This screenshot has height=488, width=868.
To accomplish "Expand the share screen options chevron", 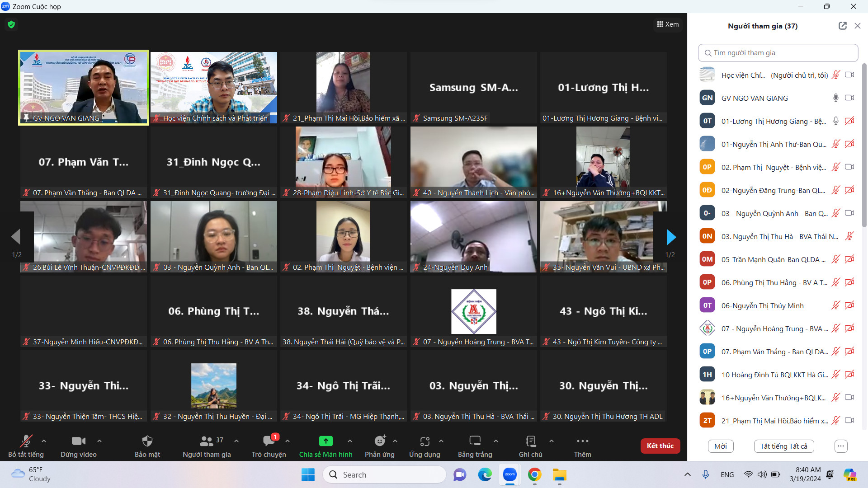I will pos(349,441).
